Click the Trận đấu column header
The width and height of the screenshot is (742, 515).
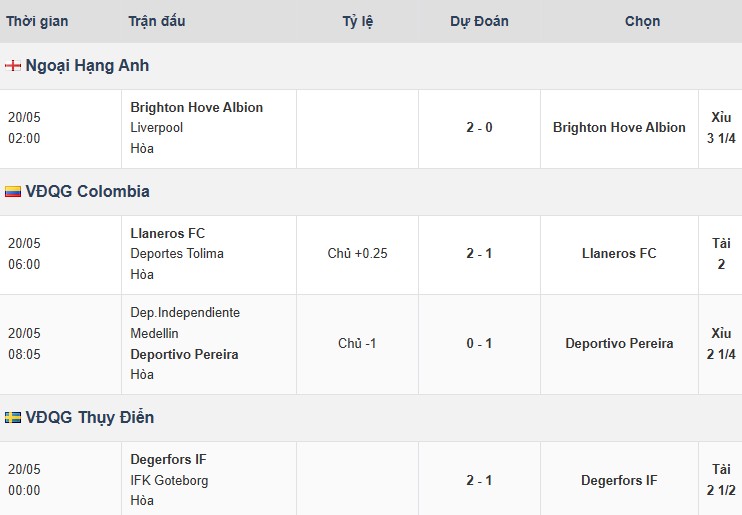(157, 21)
